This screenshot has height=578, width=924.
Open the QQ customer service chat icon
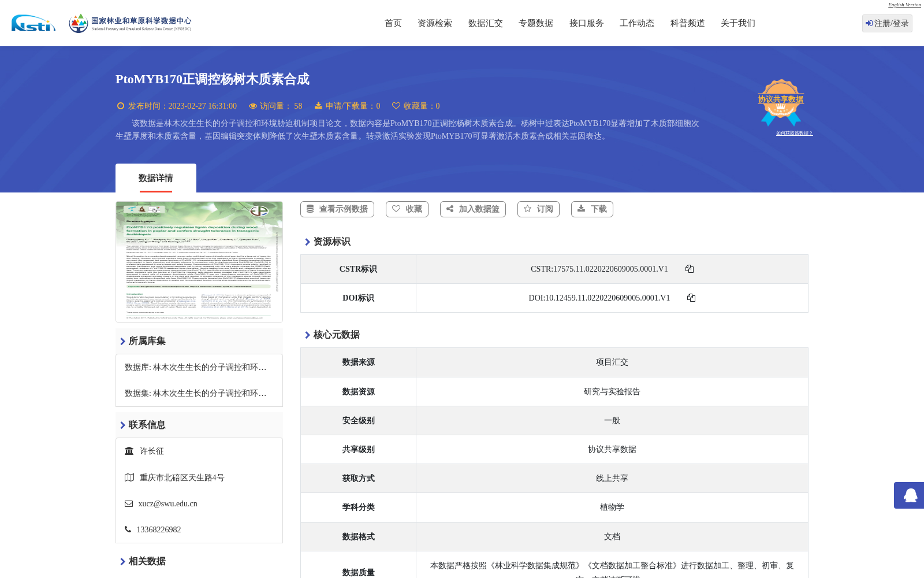[910, 495]
